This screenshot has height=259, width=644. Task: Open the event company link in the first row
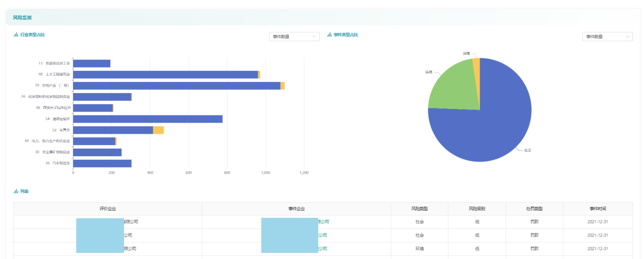coord(323,222)
